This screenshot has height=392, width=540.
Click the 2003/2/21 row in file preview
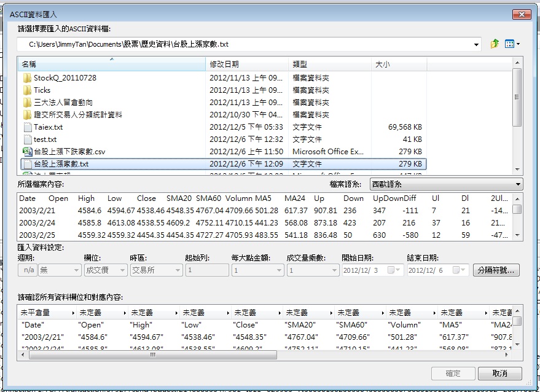[264, 211]
